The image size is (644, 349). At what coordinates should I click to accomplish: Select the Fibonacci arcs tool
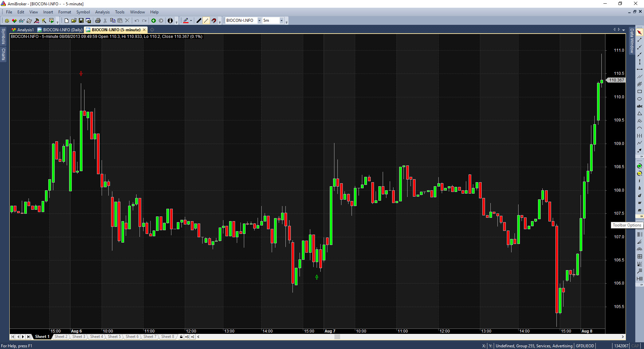pyautogui.click(x=639, y=249)
